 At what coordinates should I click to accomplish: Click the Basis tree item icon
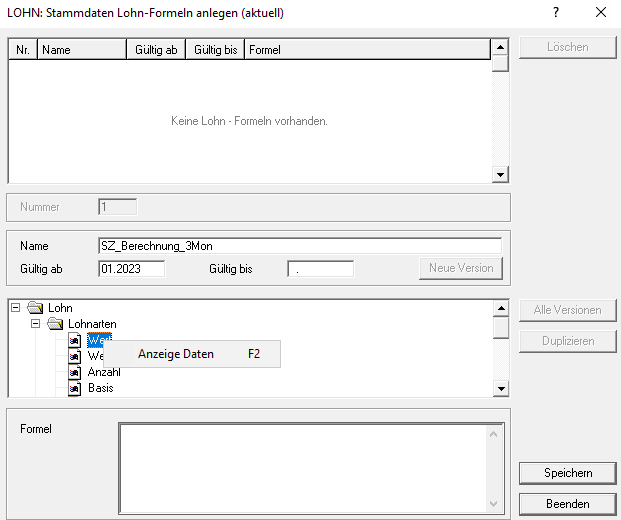point(75,388)
